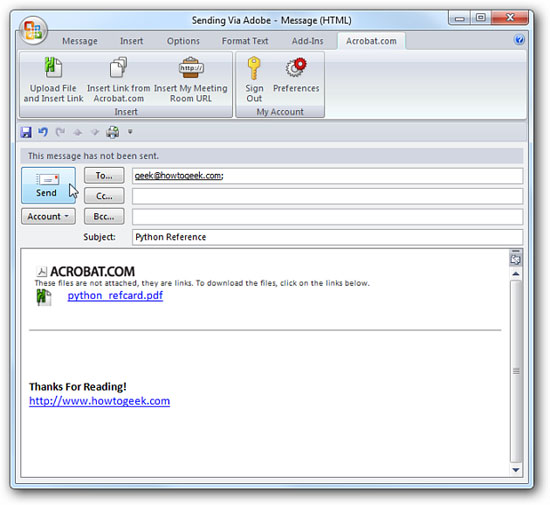Click the message body vertical scrollbar thumb
The height and width of the screenshot is (505, 550).
tap(516, 371)
